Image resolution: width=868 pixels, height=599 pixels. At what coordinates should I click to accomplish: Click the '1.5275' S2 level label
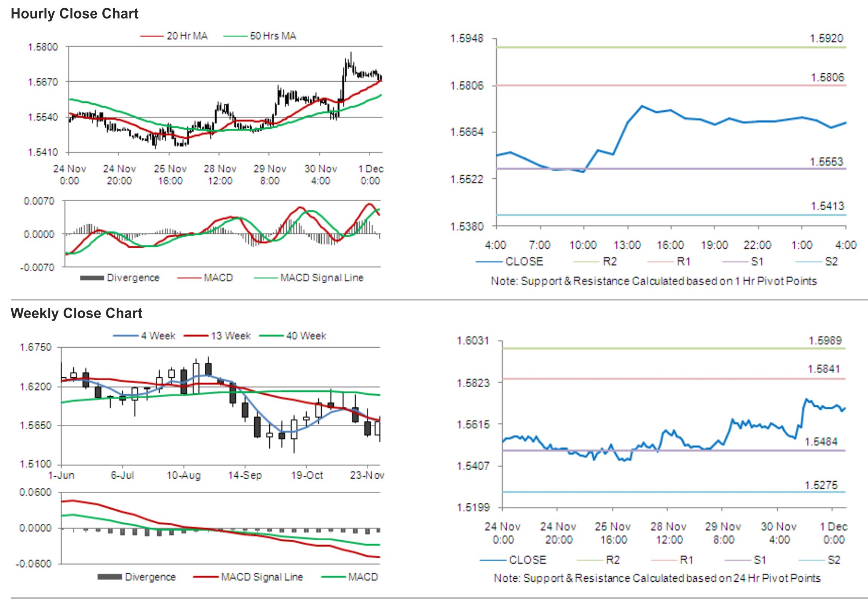click(x=821, y=485)
